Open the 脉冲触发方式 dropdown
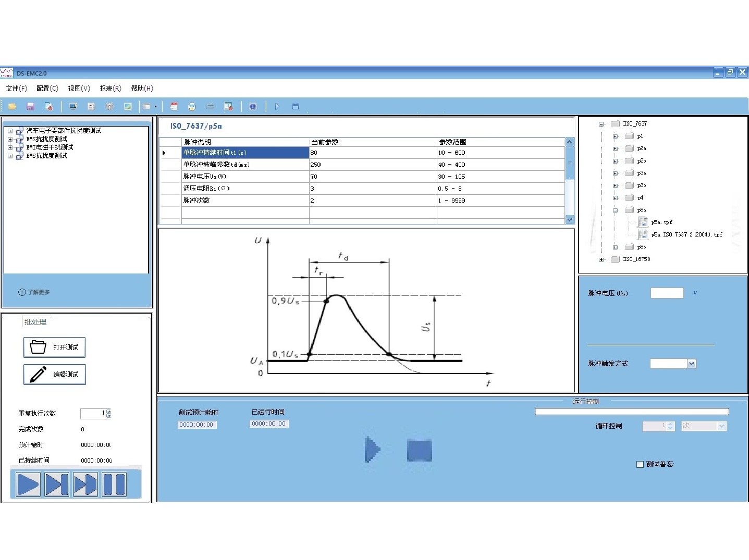Screen dimensions: 749x560 point(691,364)
